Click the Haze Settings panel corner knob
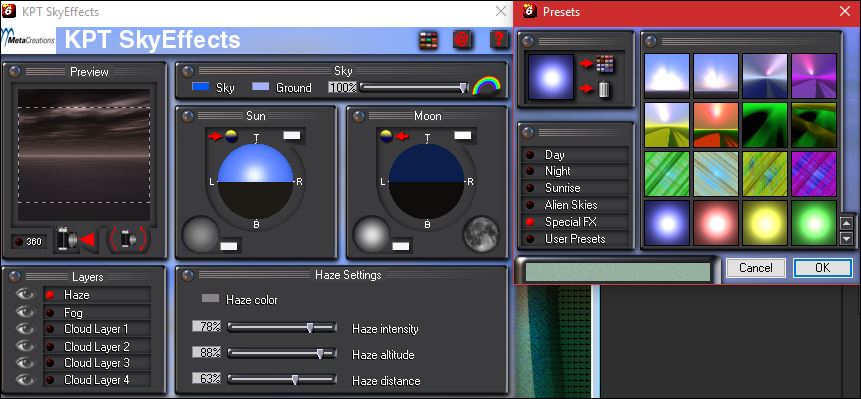The width and height of the screenshot is (861, 399). click(188, 275)
